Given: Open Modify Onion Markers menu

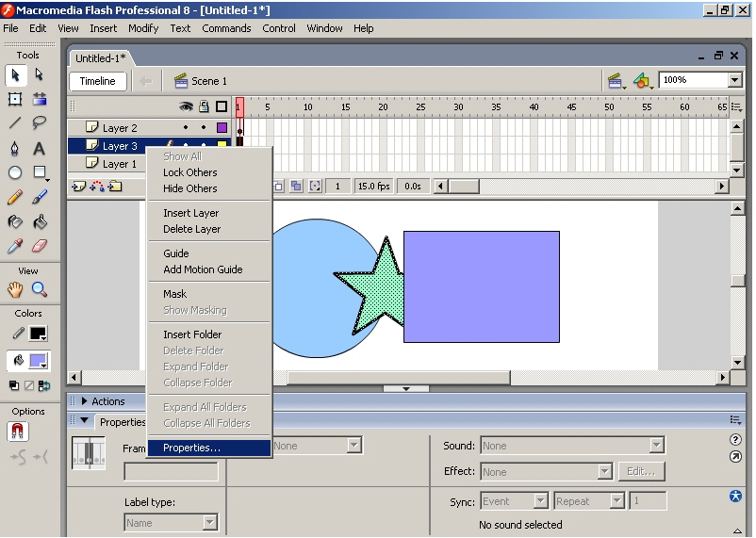Looking at the screenshot, I should pyautogui.click(x=315, y=186).
